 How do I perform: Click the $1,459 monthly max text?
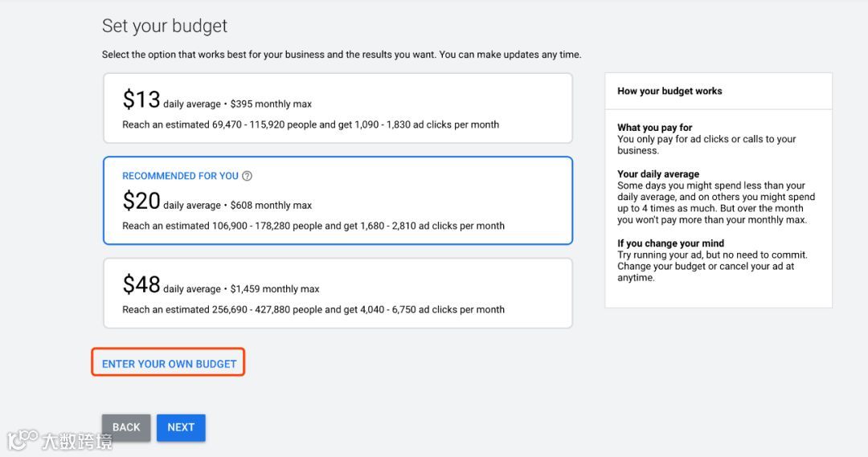click(275, 288)
